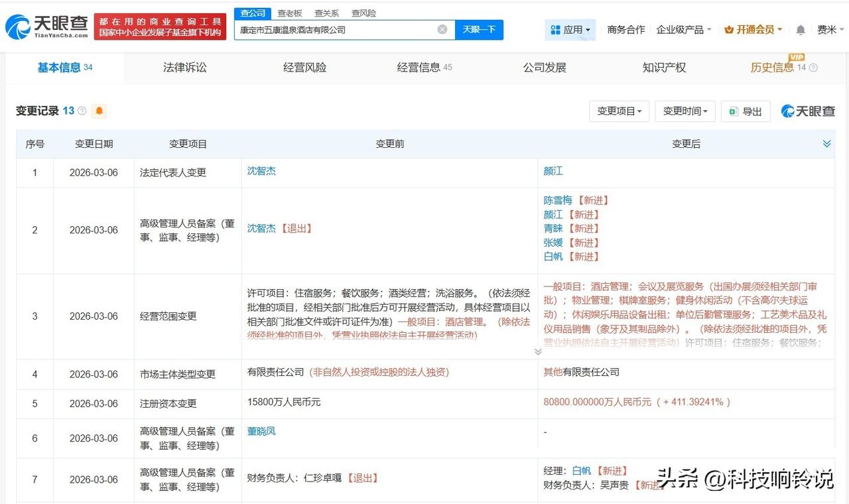
Task: Expand the truncated 经营范围变更 row details
Action: click(537, 351)
